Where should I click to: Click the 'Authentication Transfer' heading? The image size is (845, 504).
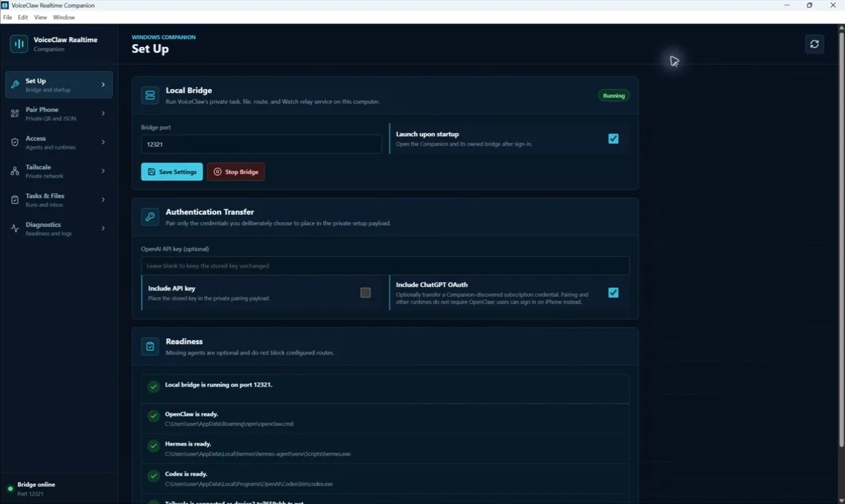click(x=209, y=212)
